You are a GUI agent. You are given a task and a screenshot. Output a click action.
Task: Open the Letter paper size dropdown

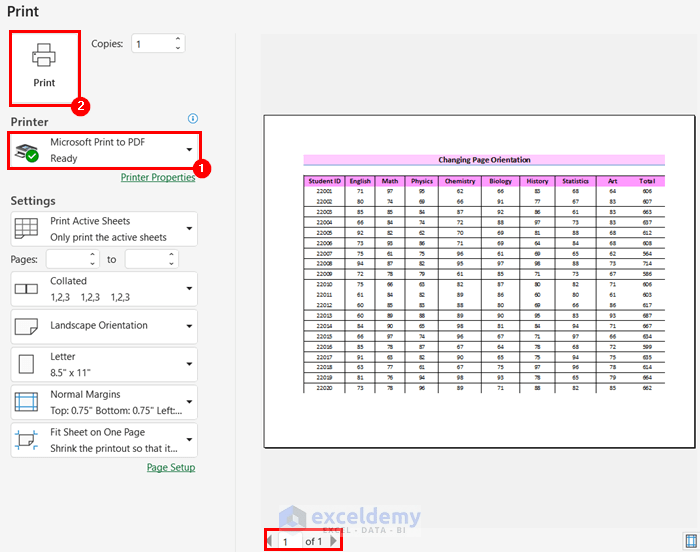pyautogui.click(x=104, y=364)
